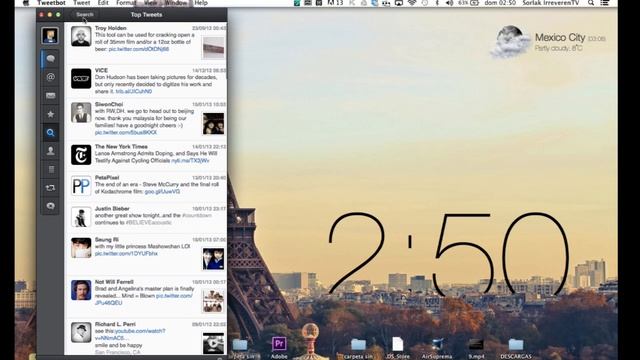Click the Bluetooth icon in menu bar
The image size is (640, 360).
(437, 3)
